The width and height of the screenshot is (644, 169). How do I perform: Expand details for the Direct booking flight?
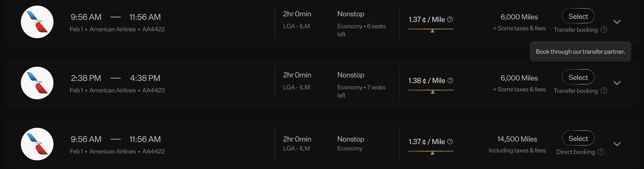617,144
